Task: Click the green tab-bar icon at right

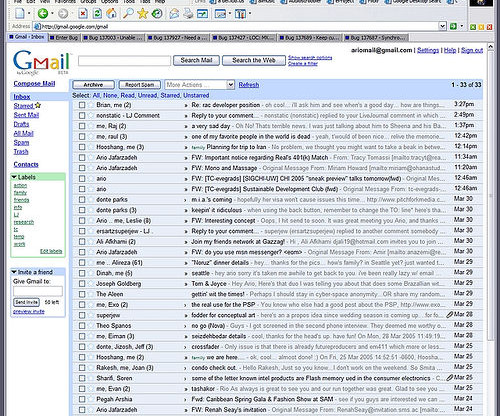Action: point(473,27)
